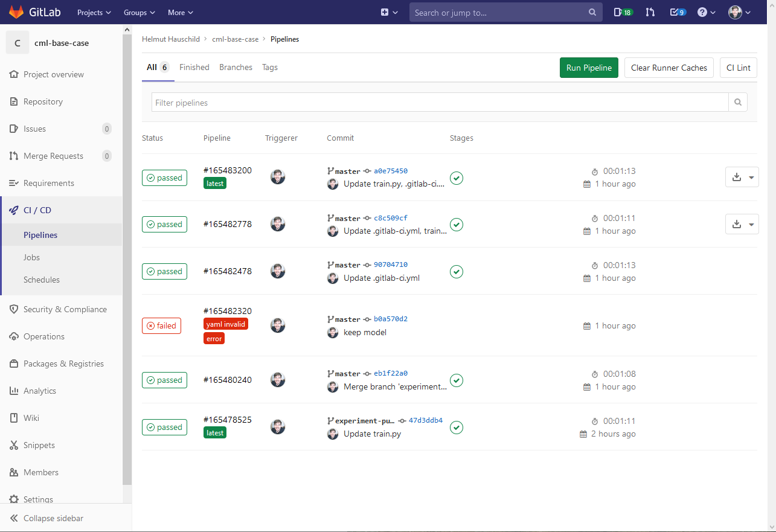Click triggerer avatar for pipeline #165482320

coord(278,325)
